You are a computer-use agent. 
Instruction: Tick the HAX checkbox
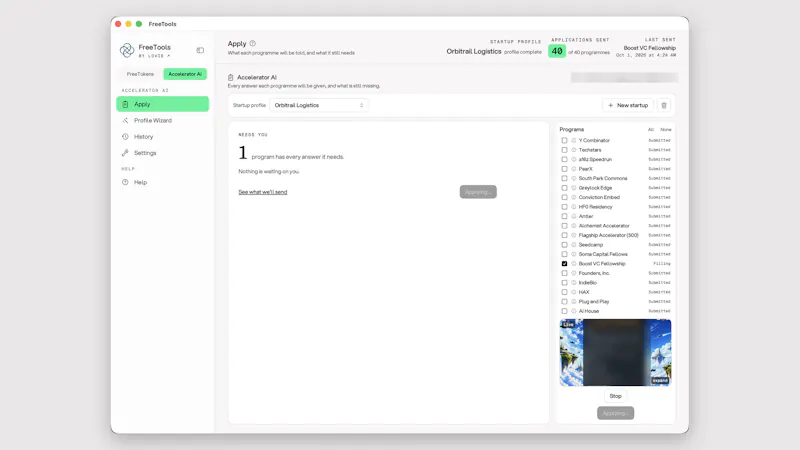click(x=564, y=292)
